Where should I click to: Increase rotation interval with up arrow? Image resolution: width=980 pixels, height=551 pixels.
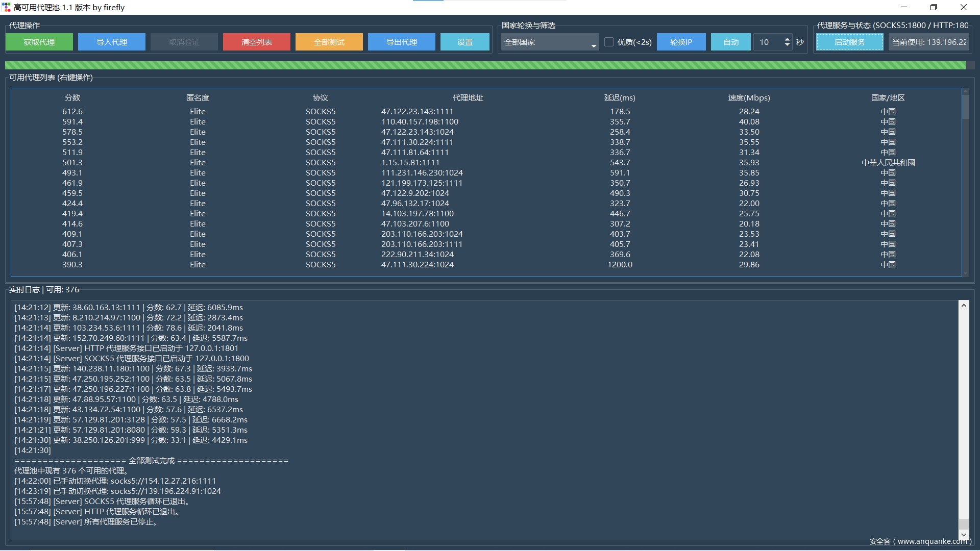coord(787,39)
